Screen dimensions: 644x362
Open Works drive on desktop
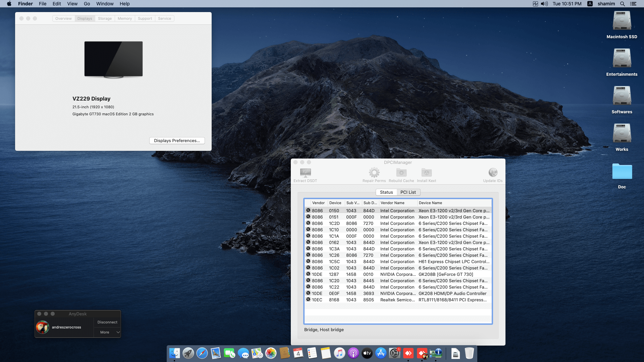coord(622,133)
